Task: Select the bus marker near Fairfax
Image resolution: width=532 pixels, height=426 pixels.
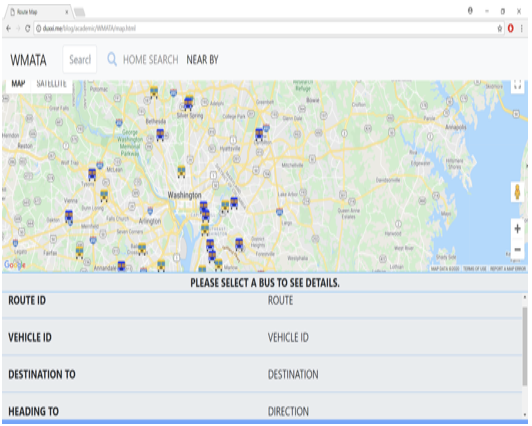Action: (79, 253)
